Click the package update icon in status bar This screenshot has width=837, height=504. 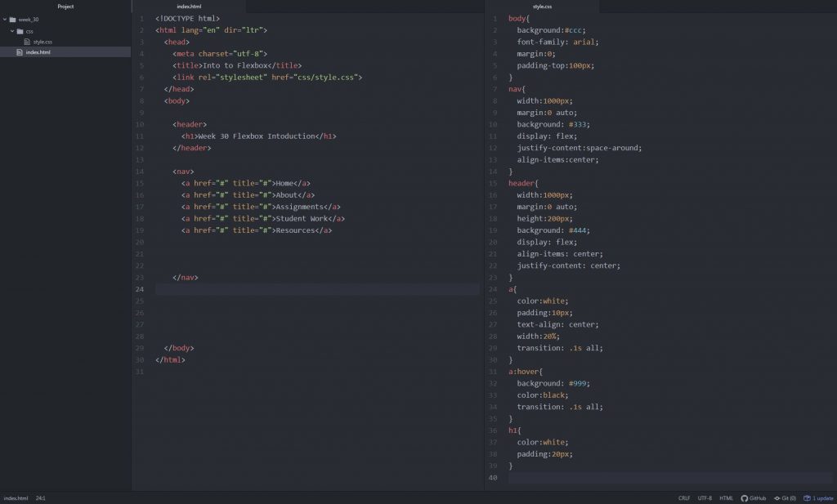(807, 498)
